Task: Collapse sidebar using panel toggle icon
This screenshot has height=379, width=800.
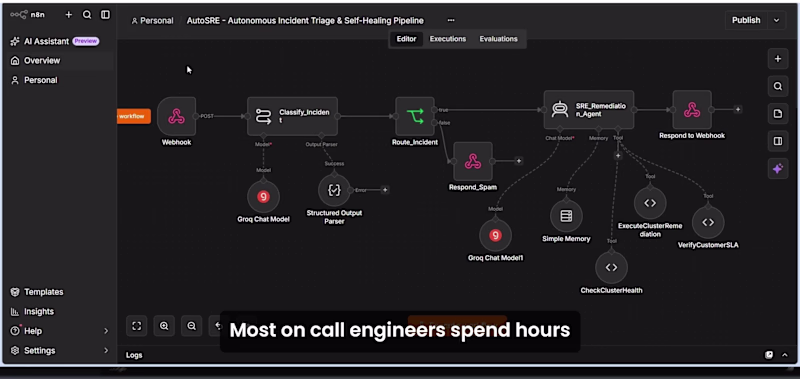Action: tap(105, 15)
